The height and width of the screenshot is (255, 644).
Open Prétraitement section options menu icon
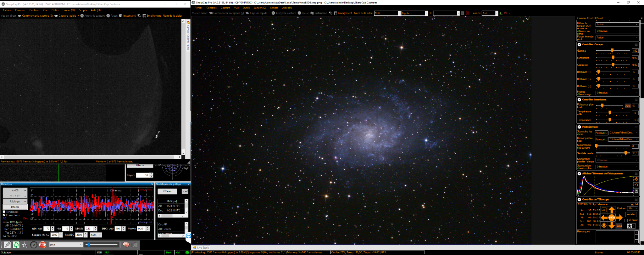click(636, 127)
